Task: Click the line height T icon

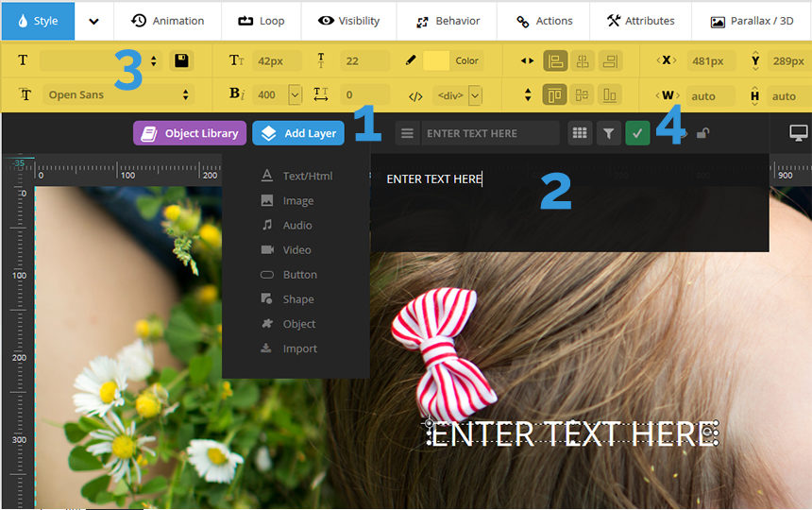Action: [321, 60]
